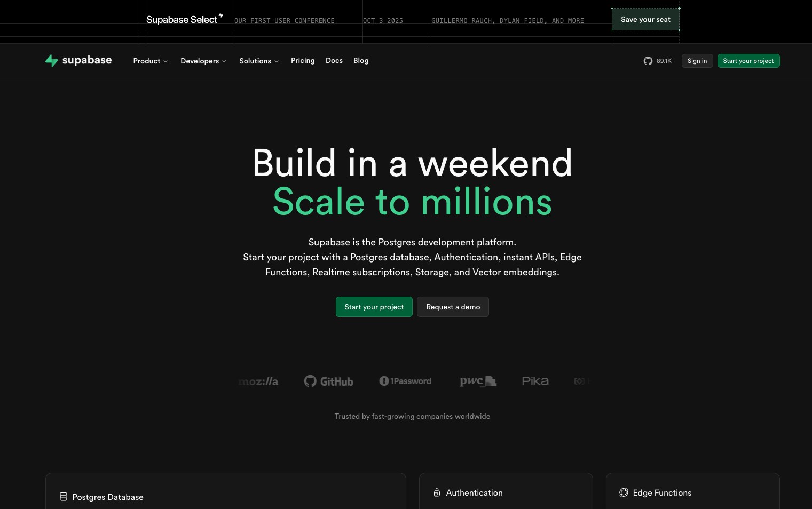Open the GitHub star count icon
The width and height of the screenshot is (812, 509).
point(648,61)
